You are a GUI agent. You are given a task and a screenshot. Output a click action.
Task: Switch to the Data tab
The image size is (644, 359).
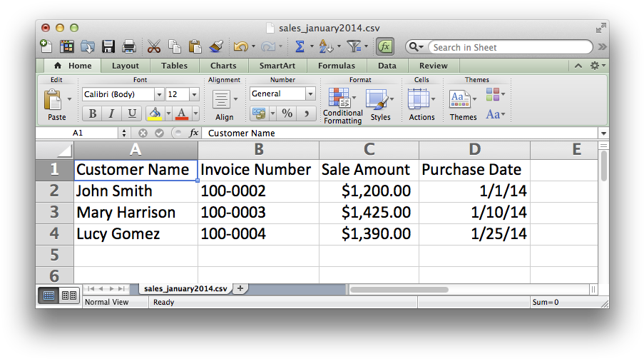tap(387, 66)
